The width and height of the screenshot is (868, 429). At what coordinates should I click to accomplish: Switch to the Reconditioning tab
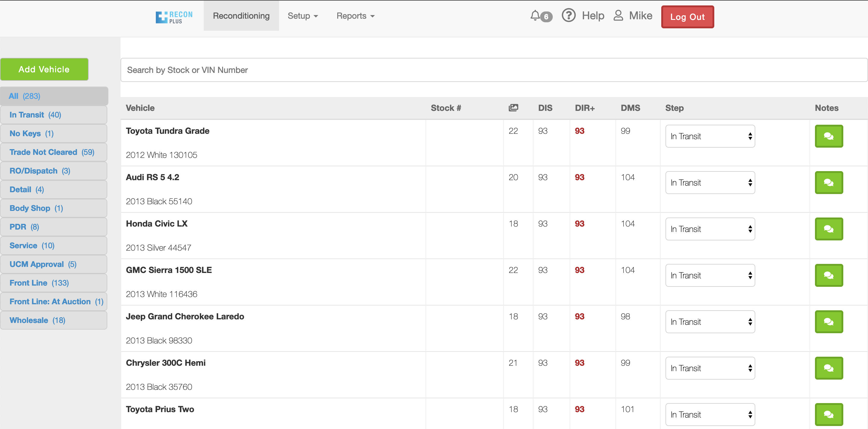pos(241,16)
